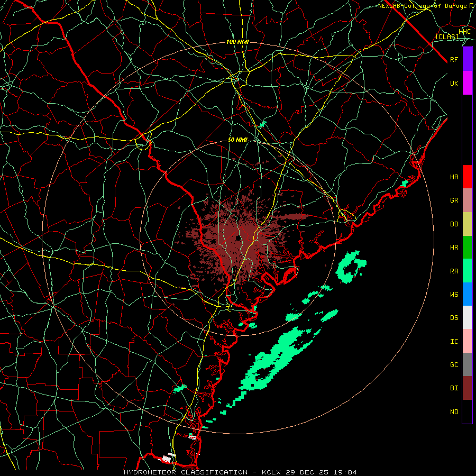Click the UK magenta legend swatch

467,83
